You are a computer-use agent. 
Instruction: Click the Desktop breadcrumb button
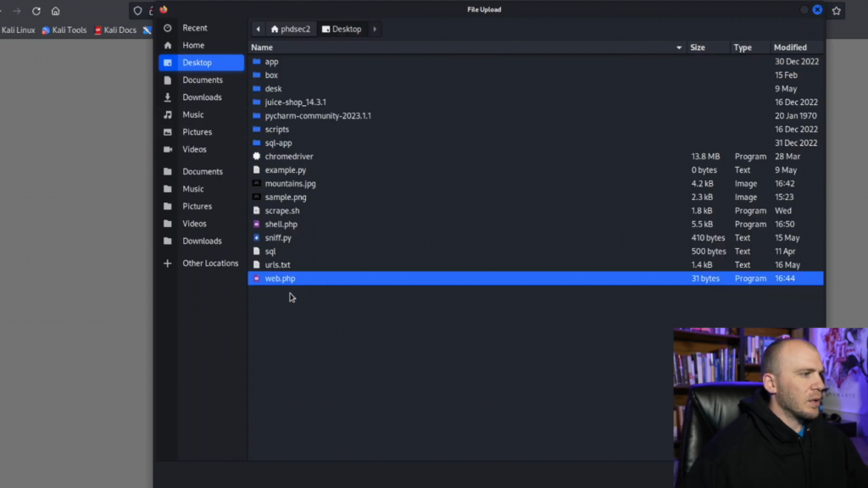(342, 30)
